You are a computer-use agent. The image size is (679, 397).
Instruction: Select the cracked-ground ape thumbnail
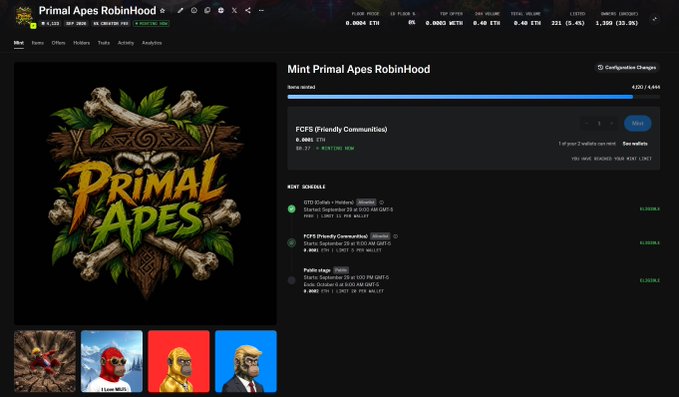(x=45, y=361)
